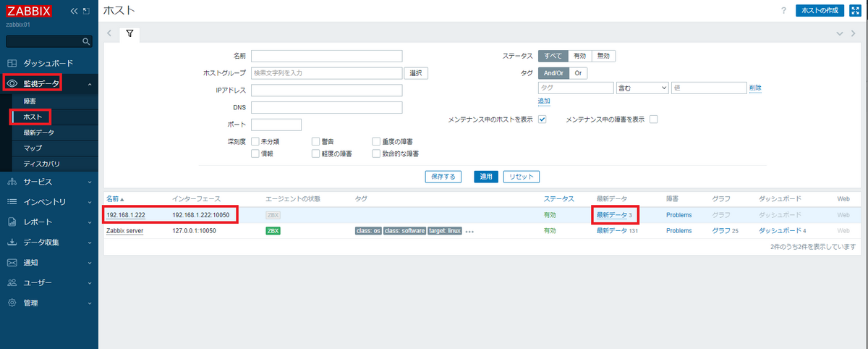
Task: Click the インベントリ list icon
Action: click(x=12, y=201)
